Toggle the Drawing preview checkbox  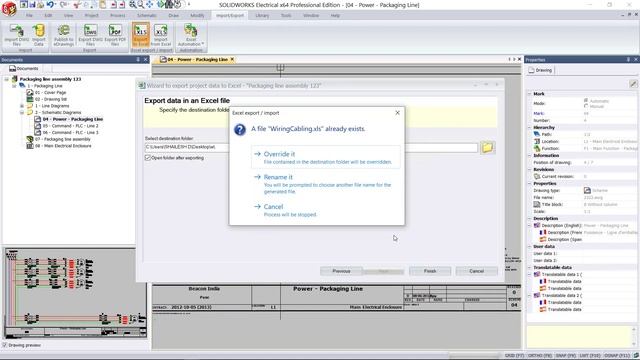tap(4, 345)
